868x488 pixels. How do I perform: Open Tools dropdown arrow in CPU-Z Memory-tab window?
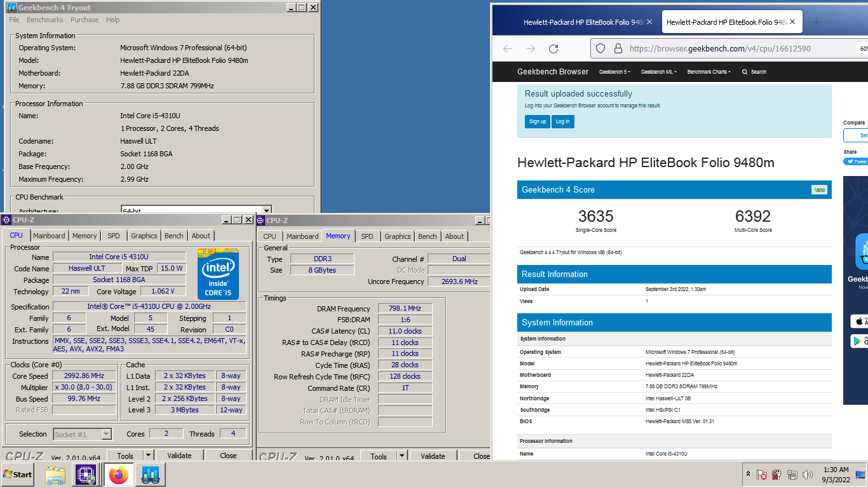[402, 456]
